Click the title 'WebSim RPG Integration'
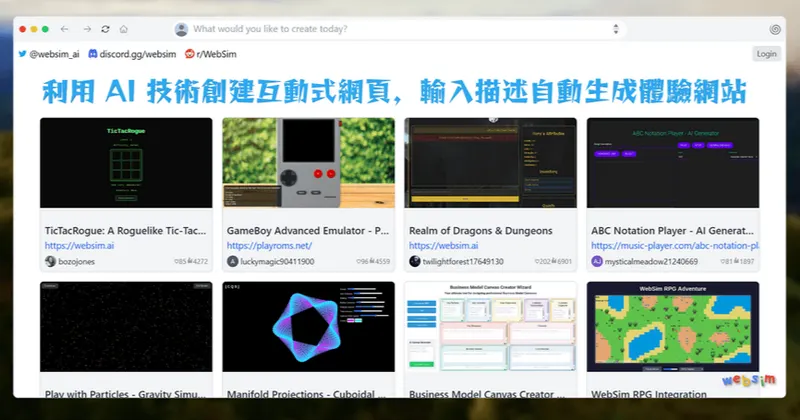Screen dimensions: 800x420 tap(649, 394)
